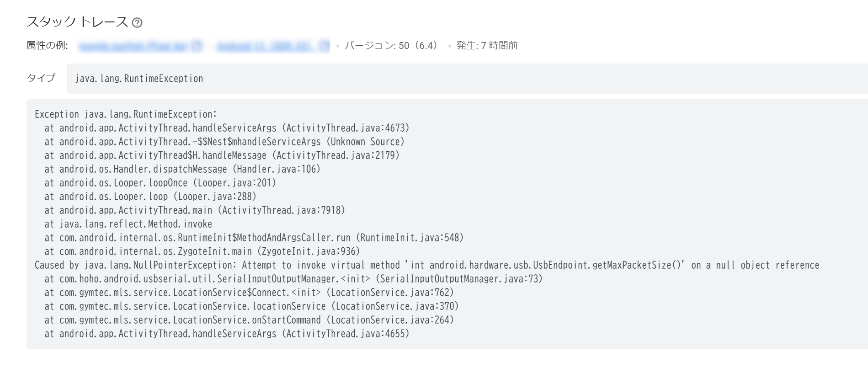Click the SerialInputOutputManager.<init> stack frame line
This screenshot has width=868, height=368.
[293, 279]
